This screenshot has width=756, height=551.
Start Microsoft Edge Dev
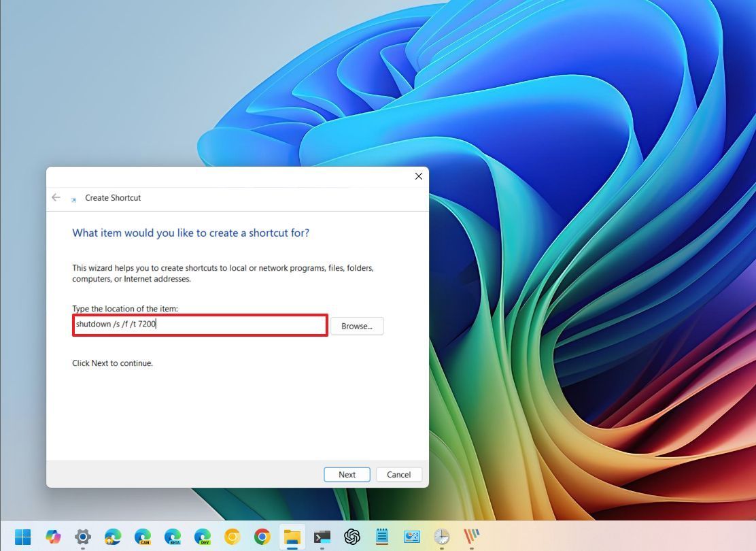click(x=203, y=537)
